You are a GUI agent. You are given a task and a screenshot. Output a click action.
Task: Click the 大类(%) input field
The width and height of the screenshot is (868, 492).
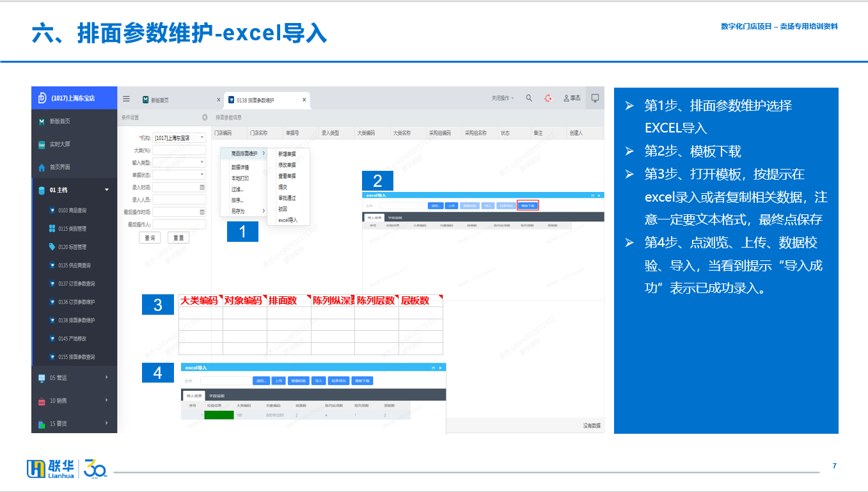coord(179,150)
